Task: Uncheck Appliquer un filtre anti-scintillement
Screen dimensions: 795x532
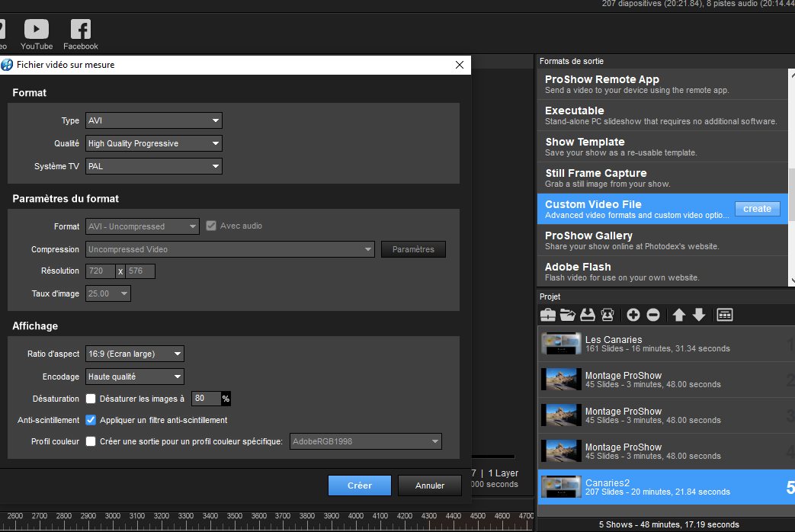Action: pos(91,420)
